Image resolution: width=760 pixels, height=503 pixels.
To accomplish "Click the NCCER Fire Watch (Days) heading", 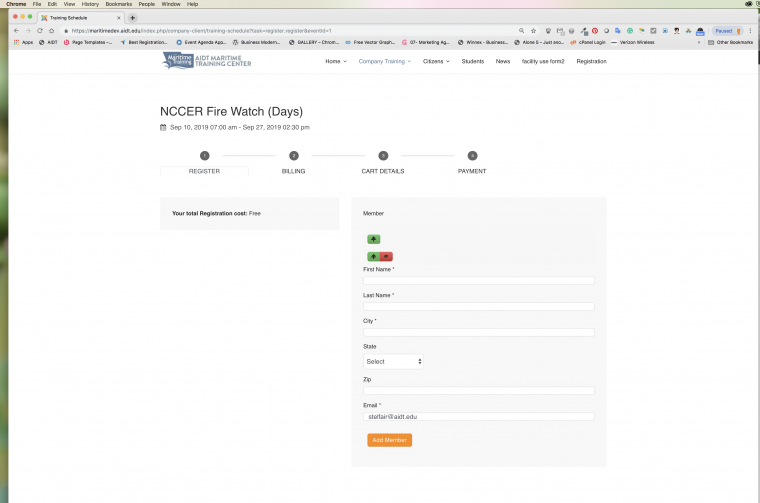I will pos(231,111).
